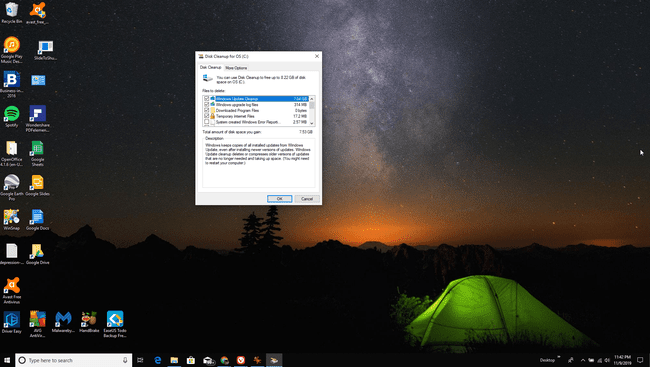Select the WinSnap desktop icon
The image size is (650, 367).
click(x=12, y=219)
